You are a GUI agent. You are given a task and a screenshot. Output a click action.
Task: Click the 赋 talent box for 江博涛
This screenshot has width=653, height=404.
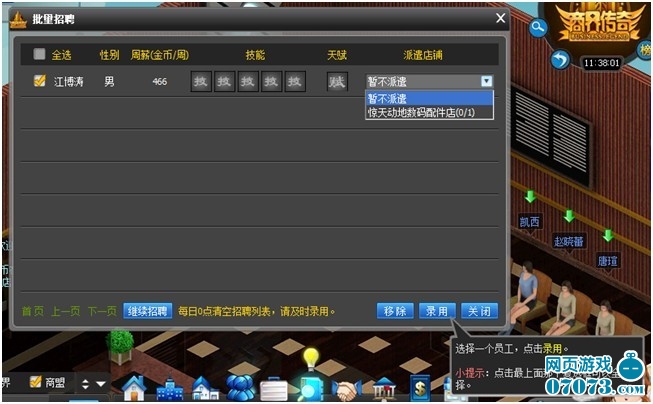[338, 82]
